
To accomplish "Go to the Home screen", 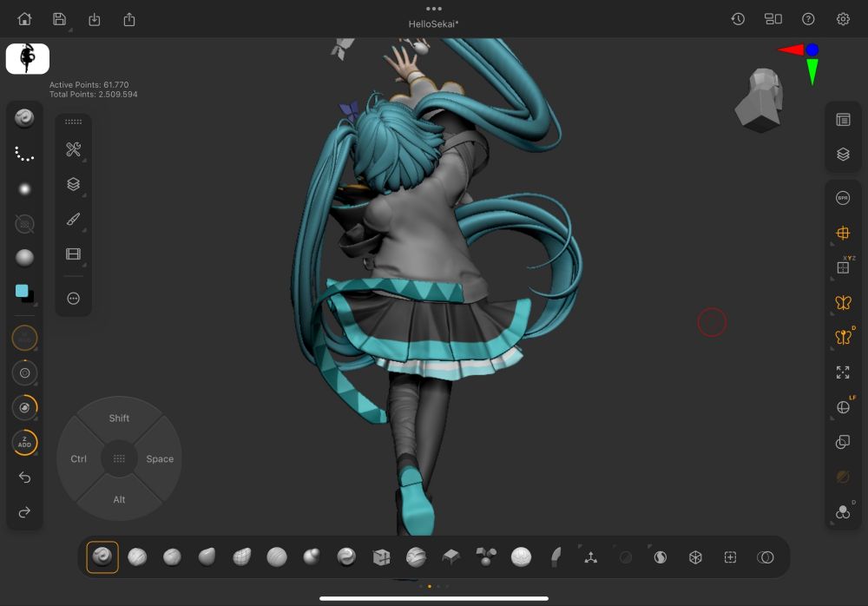I will pyautogui.click(x=24, y=19).
